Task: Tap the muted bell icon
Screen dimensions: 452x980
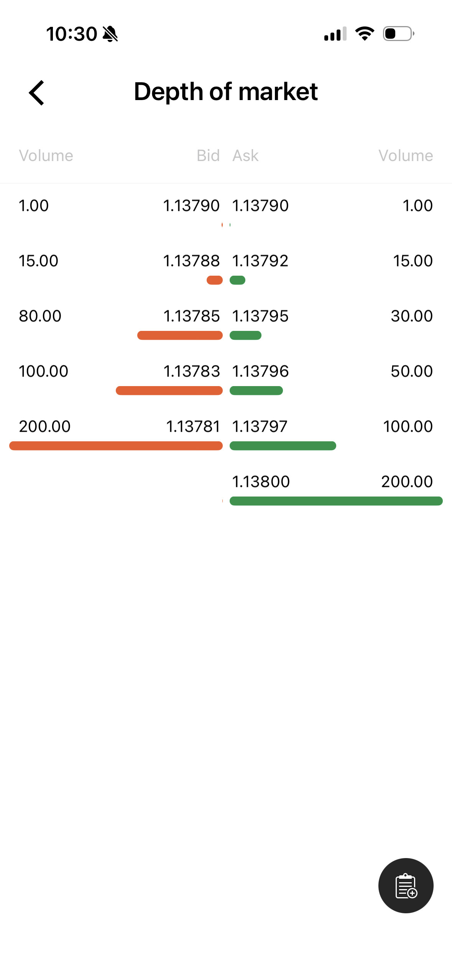Action: click(110, 34)
